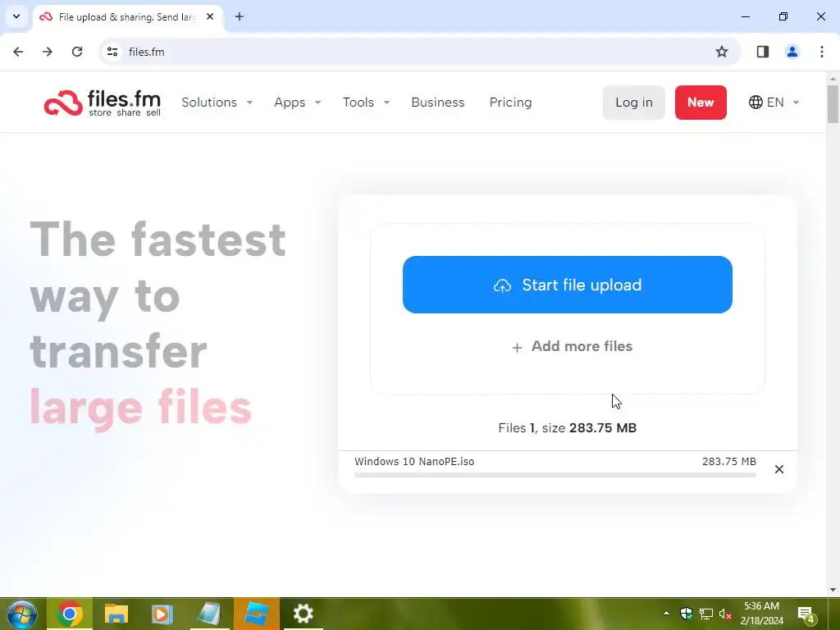Click the files.fm logo
The height and width of the screenshot is (630, 840).
point(103,103)
